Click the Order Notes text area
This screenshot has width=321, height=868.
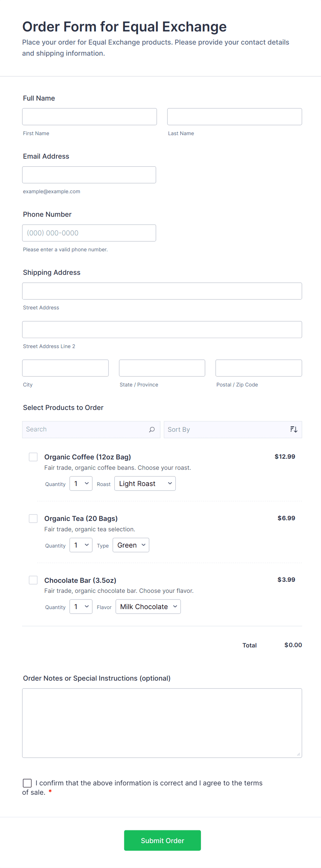pyautogui.click(x=162, y=723)
